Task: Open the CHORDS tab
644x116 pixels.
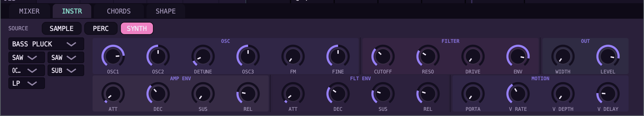Action: tap(119, 11)
